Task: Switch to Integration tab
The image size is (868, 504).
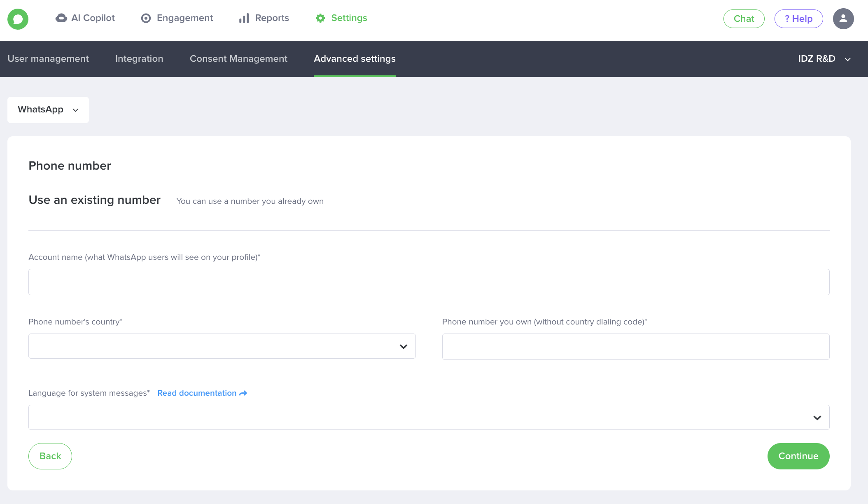Action: [x=139, y=59]
